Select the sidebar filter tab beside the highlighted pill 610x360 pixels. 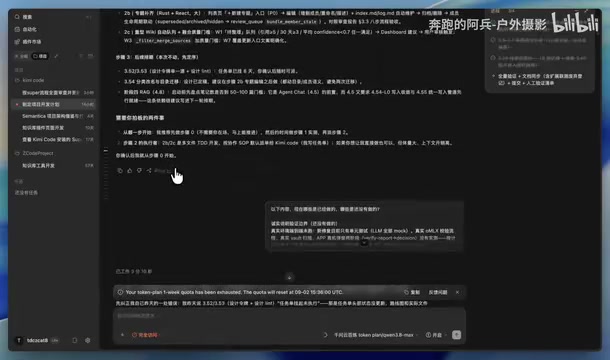(x=22, y=56)
